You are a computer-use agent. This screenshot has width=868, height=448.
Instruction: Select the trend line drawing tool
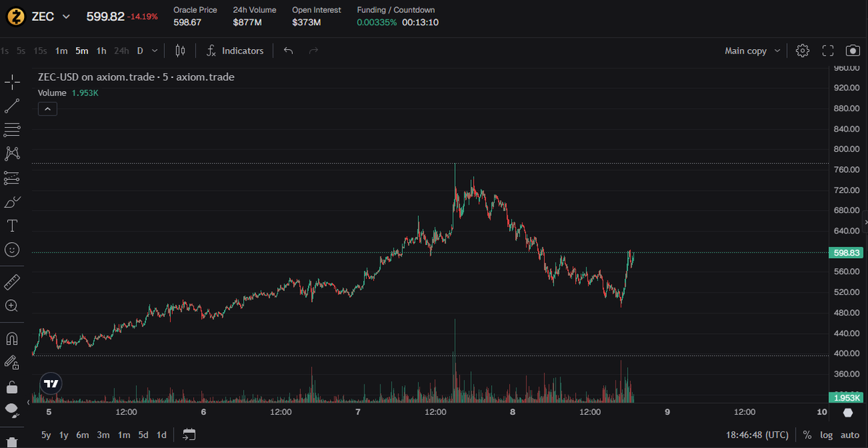12,106
